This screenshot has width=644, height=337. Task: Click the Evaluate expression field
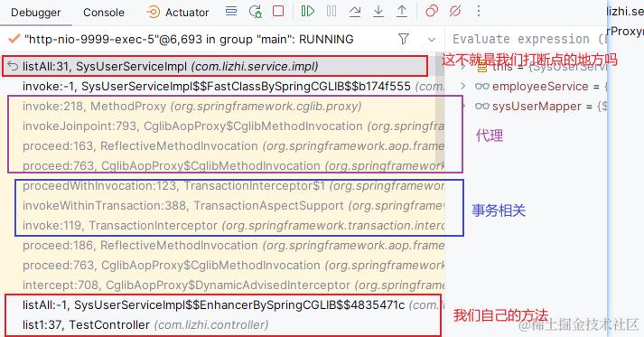pyautogui.click(x=526, y=39)
